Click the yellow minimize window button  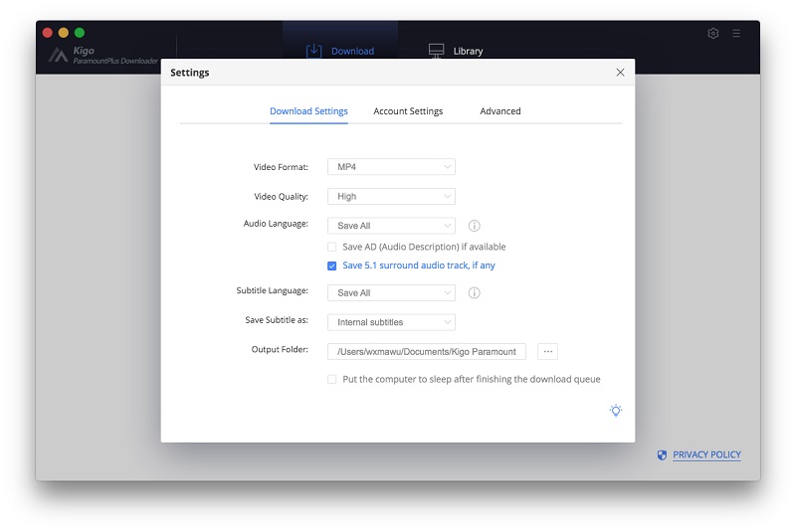tap(64, 33)
